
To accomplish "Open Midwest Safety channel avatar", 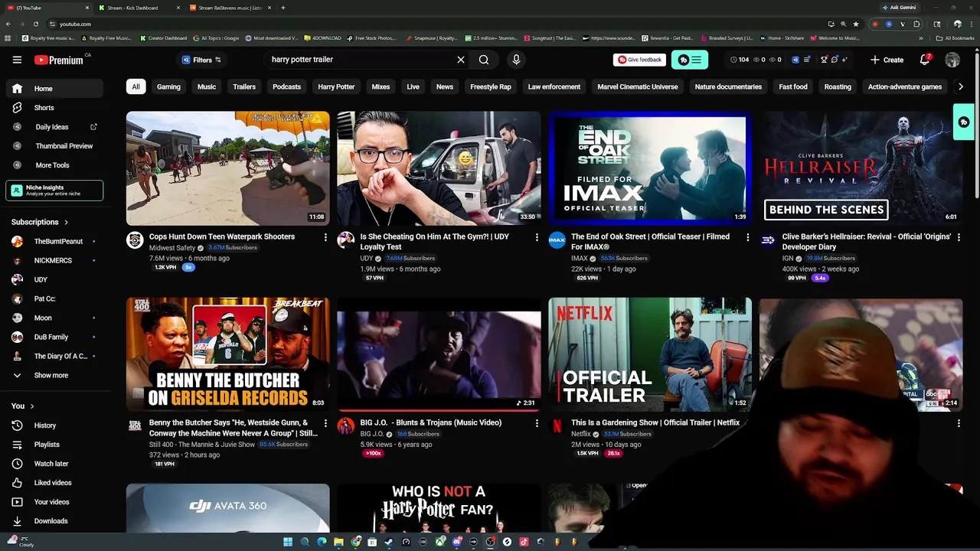I will (135, 240).
